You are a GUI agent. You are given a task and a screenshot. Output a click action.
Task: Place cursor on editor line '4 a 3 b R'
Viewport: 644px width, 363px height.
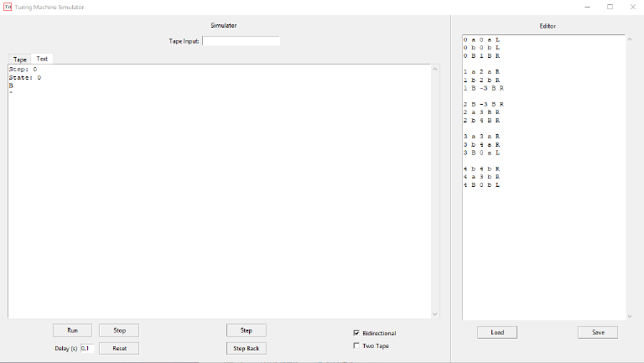click(481, 177)
